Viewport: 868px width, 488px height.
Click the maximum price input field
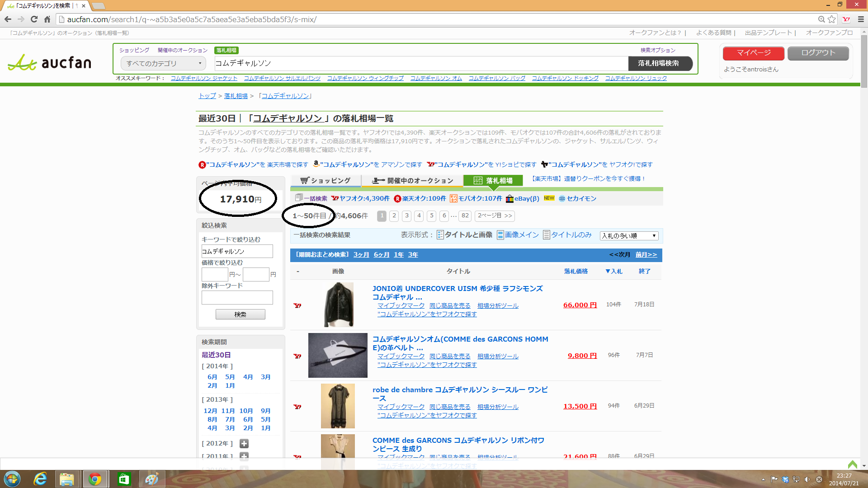(256, 274)
